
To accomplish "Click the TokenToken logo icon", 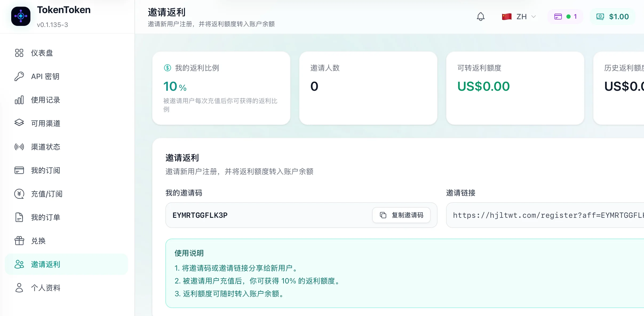I will click(21, 16).
